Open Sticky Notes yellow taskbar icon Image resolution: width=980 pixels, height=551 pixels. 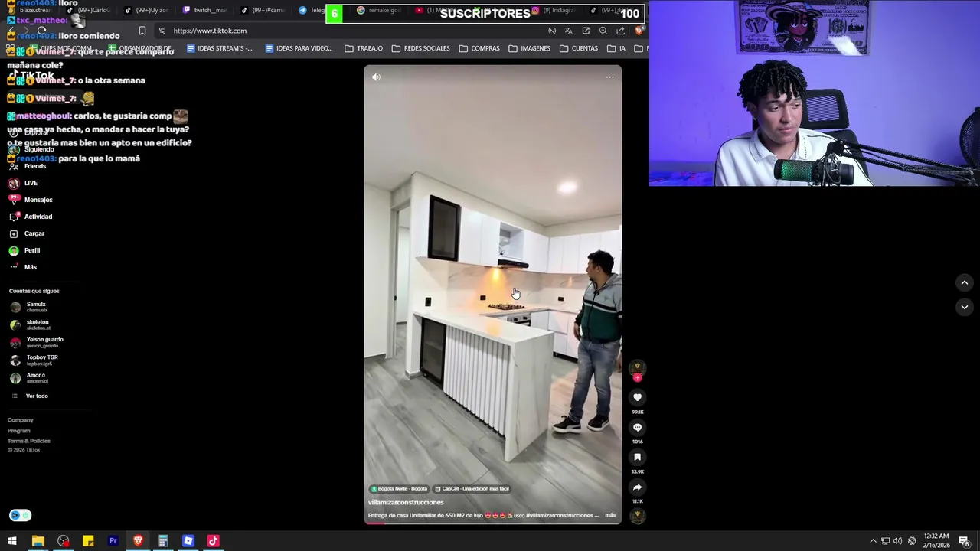88,541
